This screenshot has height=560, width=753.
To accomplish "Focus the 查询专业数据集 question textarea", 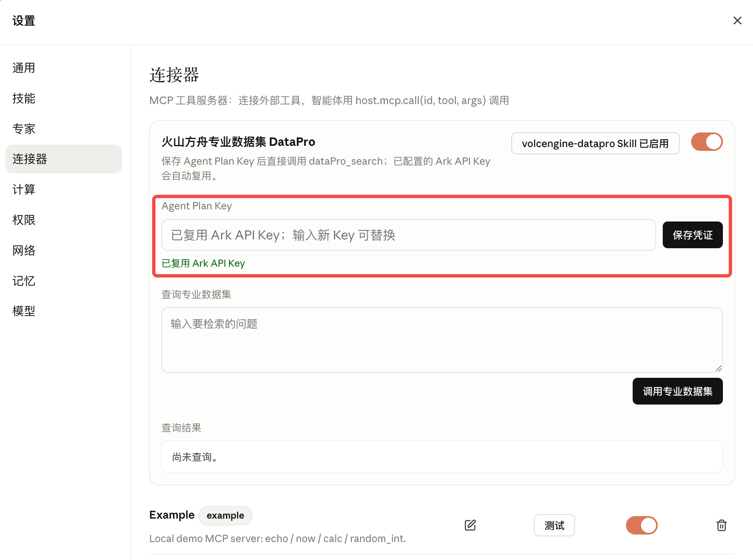I will click(442, 340).
